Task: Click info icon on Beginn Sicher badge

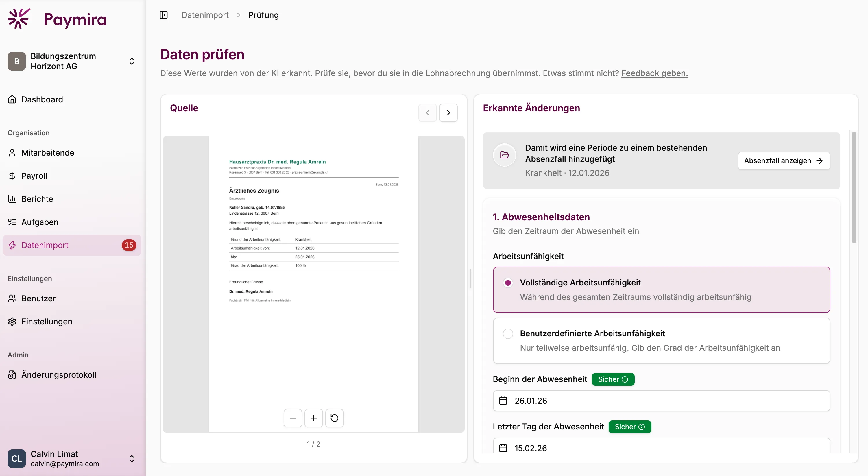Action: tap(625, 380)
